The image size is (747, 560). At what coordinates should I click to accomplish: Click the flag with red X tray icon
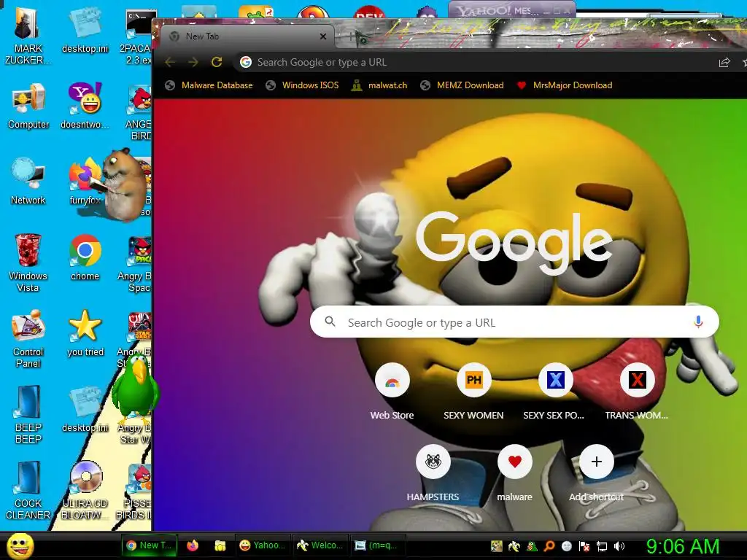(x=584, y=546)
